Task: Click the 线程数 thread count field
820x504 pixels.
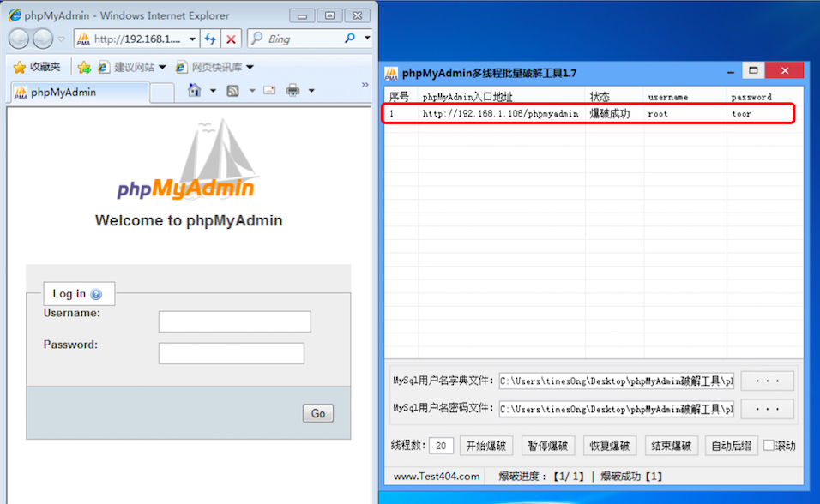Action: click(441, 446)
